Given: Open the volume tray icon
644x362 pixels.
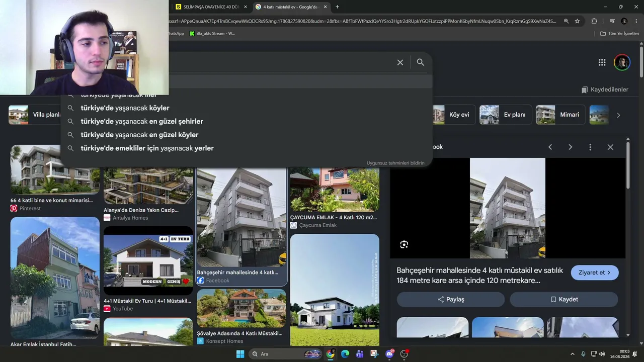Looking at the screenshot, I should [x=602, y=354].
